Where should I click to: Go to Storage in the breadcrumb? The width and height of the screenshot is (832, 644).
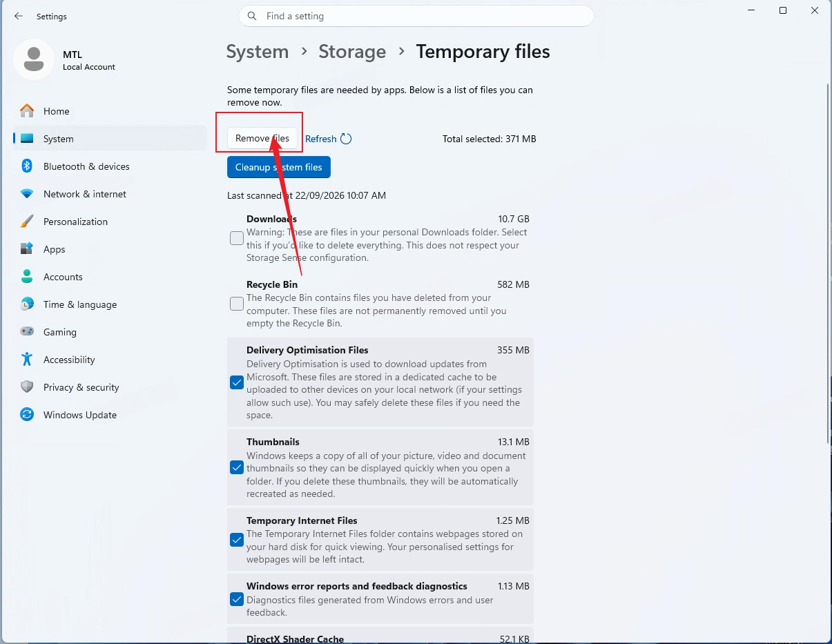352,52
